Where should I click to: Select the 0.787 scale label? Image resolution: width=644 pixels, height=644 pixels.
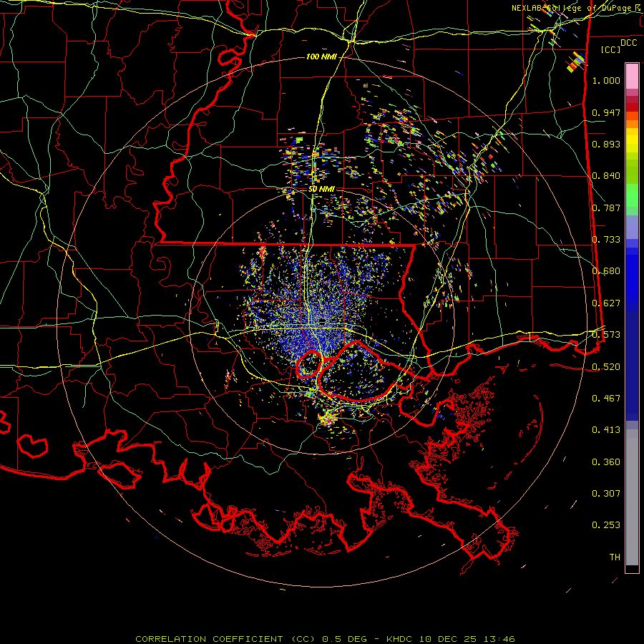(x=606, y=208)
